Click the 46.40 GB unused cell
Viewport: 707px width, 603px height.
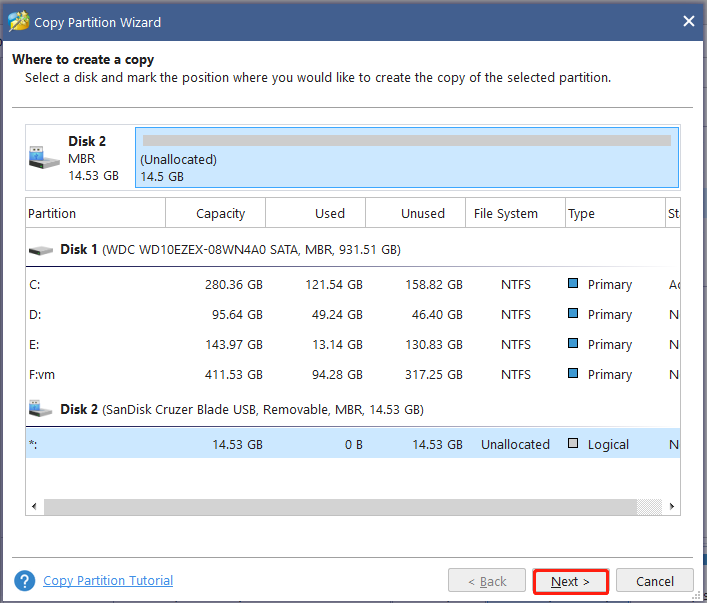coord(437,314)
